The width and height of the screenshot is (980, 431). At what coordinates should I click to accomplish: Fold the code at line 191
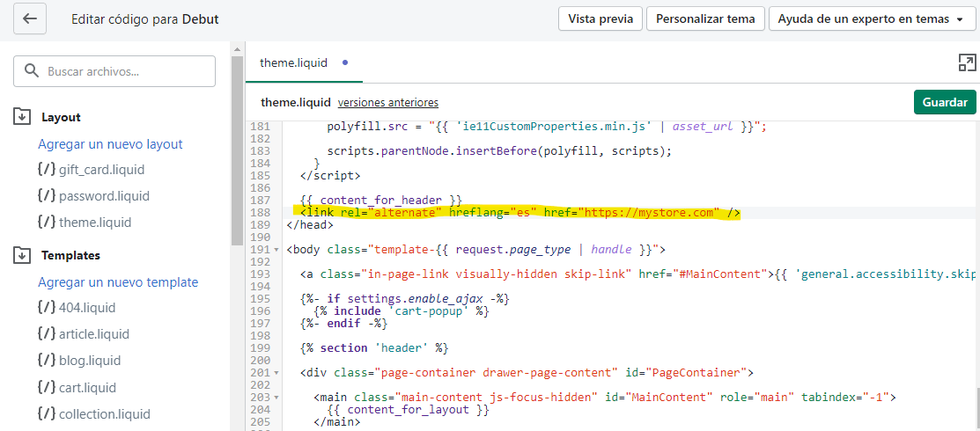pyautogui.click(x=277, y=250)
